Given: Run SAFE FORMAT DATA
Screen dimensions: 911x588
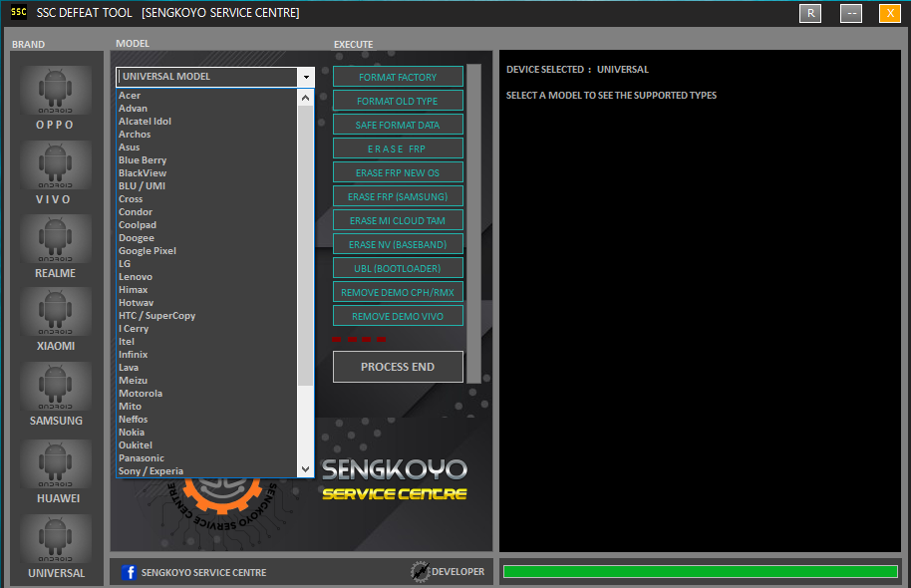Looking at the screenshot, I should pos(398,124).
